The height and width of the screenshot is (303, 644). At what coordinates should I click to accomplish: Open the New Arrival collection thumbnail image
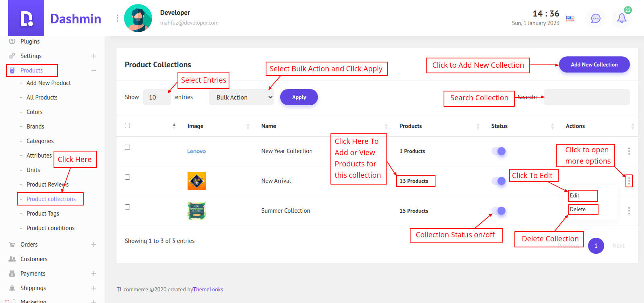tap(196, 181)
